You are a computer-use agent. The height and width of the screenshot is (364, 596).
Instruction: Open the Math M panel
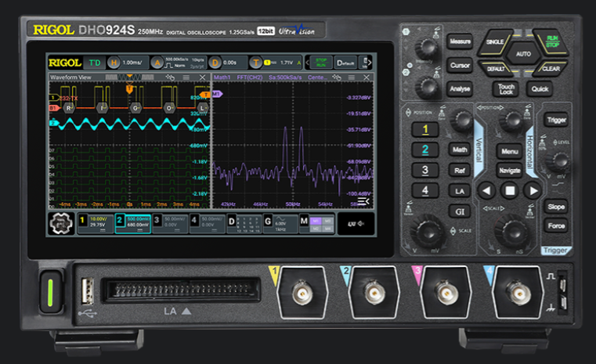coord(317,223)
